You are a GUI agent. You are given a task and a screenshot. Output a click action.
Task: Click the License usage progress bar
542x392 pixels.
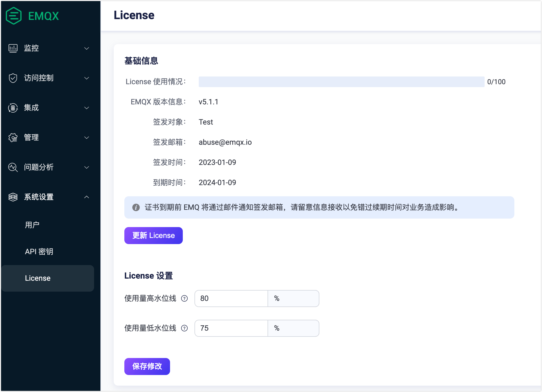pyautogui.click(x=341, y=82)
